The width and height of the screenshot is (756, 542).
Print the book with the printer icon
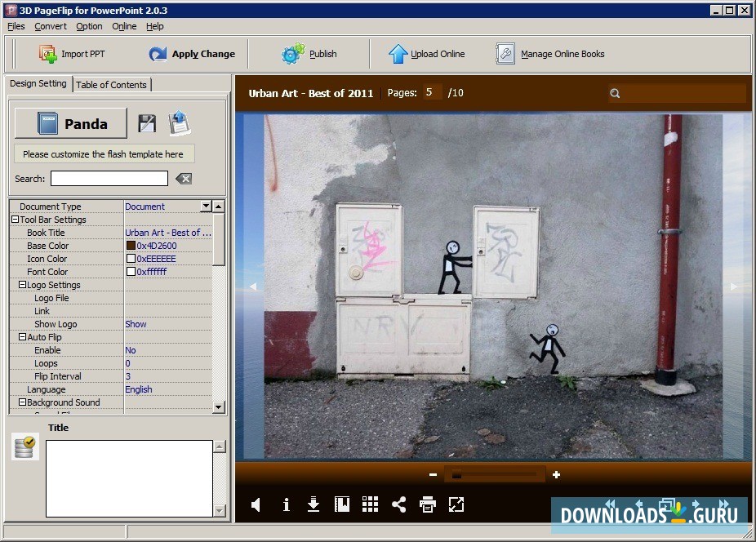(x=428, y=504)
